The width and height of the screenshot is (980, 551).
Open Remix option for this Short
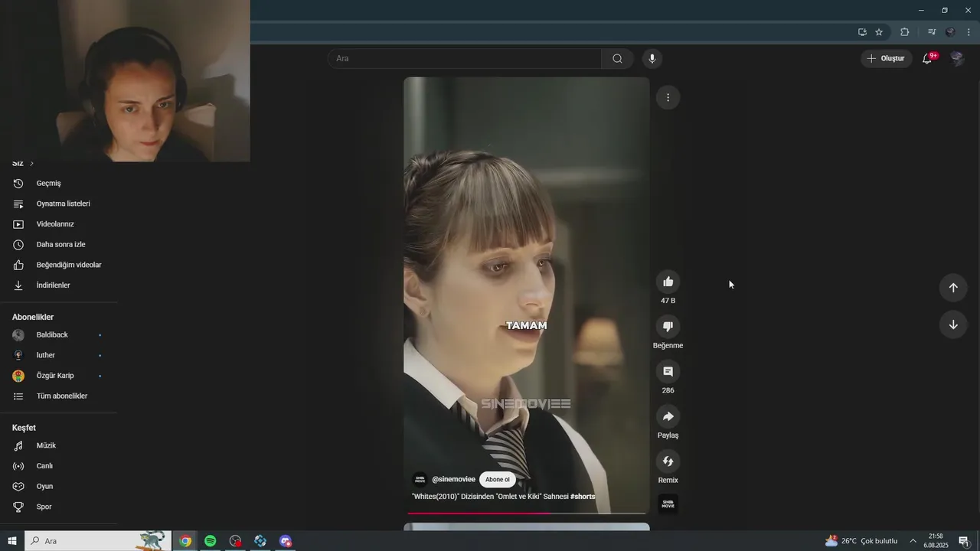click(x=668, y=461)
